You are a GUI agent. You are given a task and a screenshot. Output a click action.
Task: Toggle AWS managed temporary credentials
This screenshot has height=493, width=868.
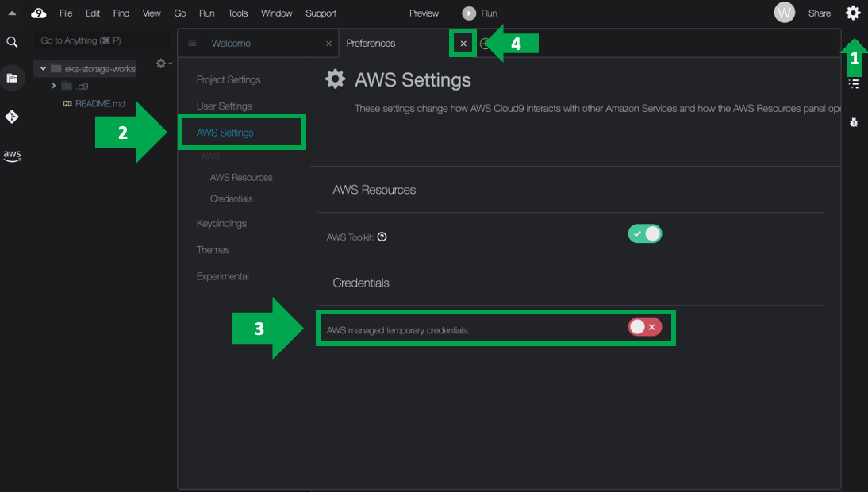(x=644, y=327)
